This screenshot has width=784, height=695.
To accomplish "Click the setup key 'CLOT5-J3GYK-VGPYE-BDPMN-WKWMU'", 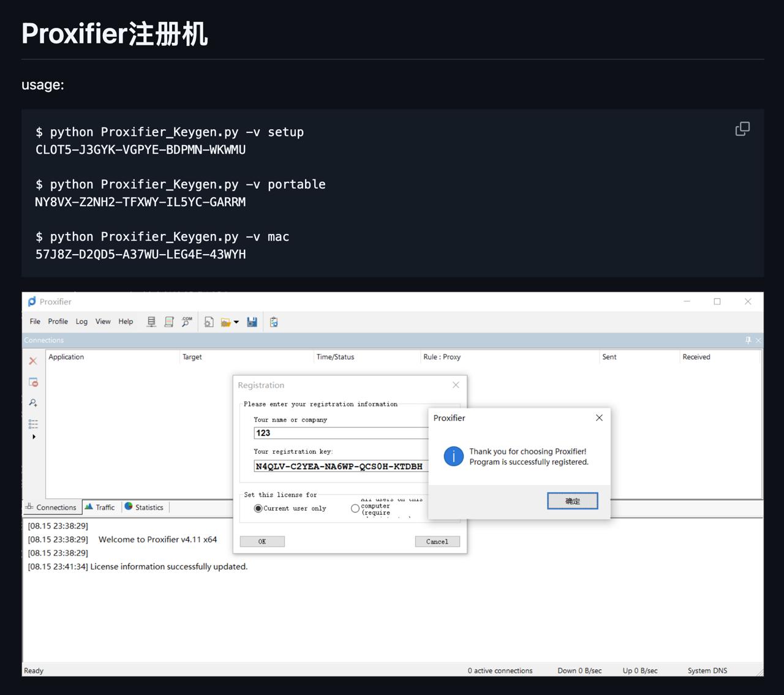I will 140,149.
